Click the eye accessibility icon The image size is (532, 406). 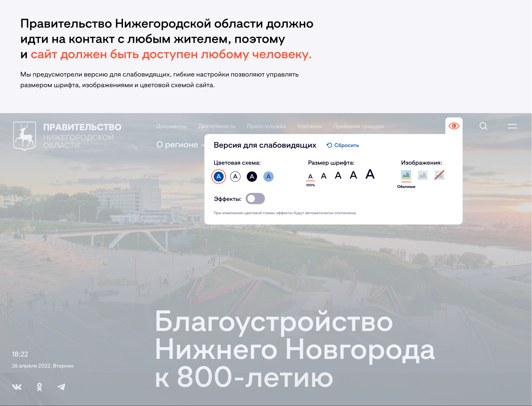[453, 126]
